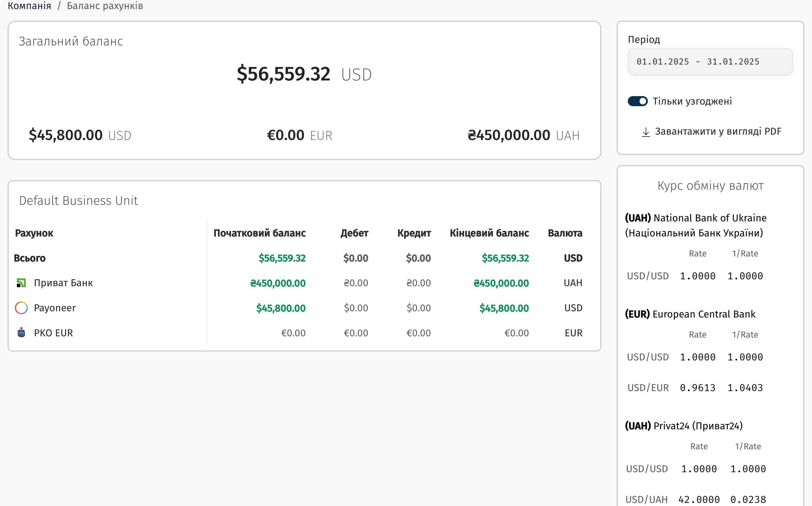Open the Приват Банк account row

coord(63,283)
